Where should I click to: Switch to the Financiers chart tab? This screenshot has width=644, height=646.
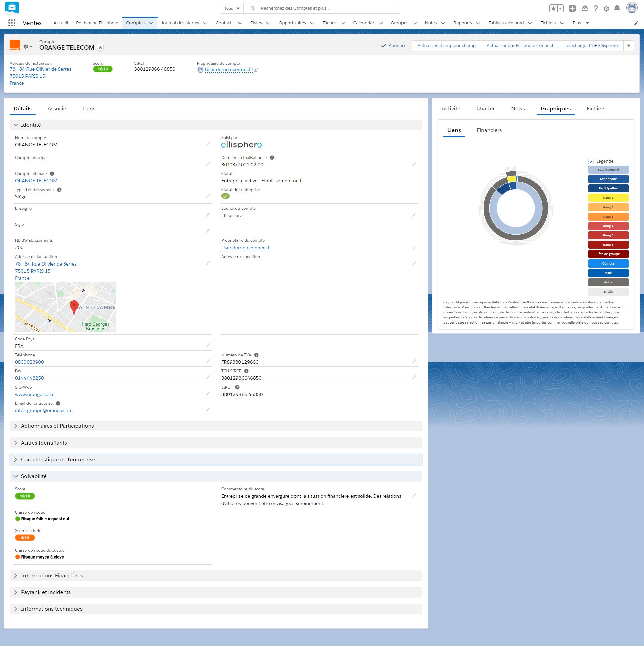click(489, 130)
